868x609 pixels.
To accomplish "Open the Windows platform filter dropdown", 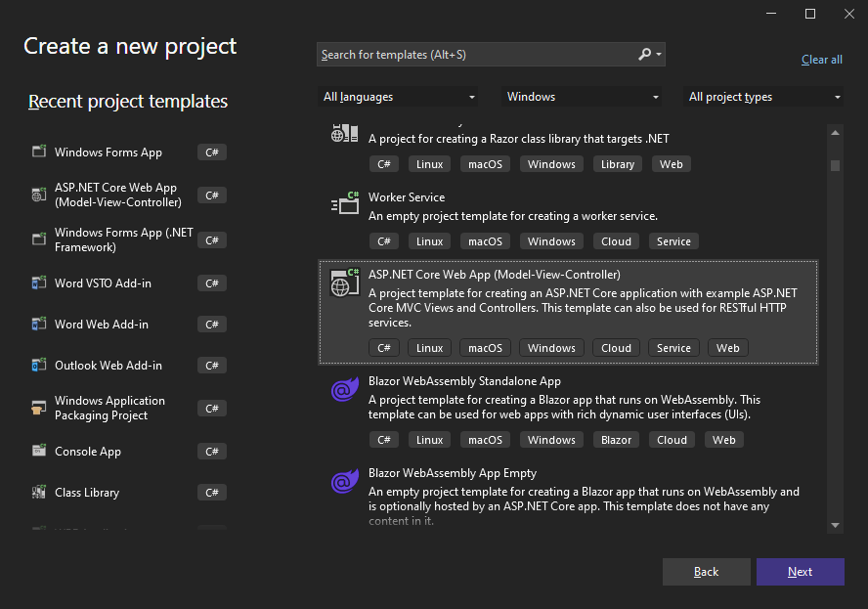I will click(583, 97).
